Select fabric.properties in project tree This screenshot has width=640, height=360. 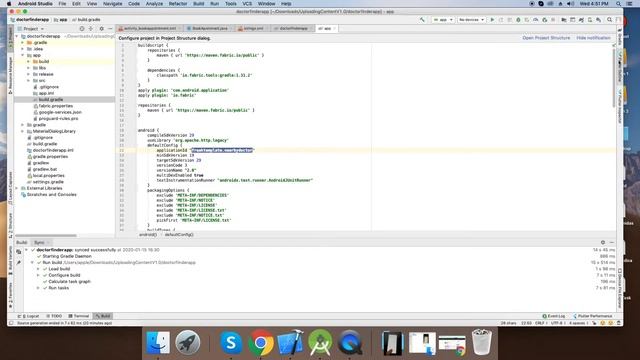(56, 106)
